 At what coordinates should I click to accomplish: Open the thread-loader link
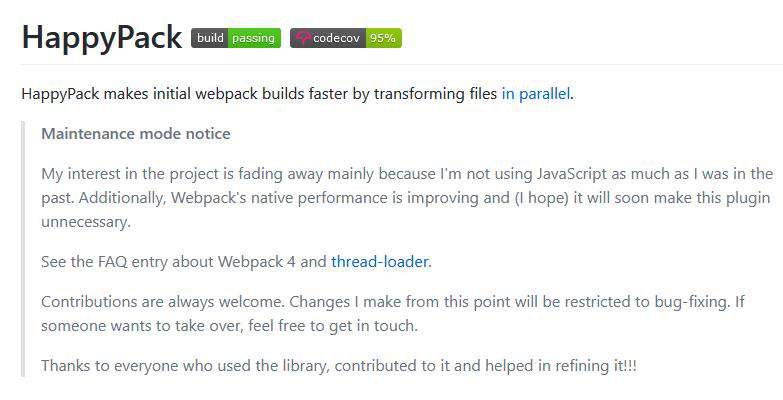tap(380, 261)
